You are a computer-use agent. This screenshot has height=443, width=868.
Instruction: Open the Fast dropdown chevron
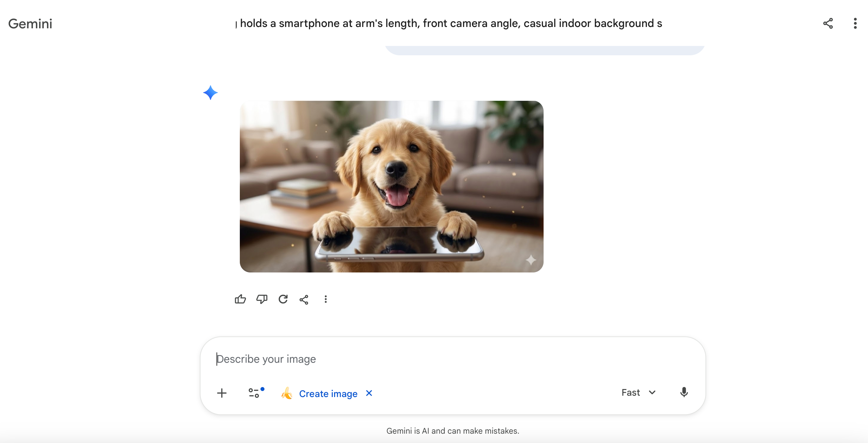coord(652,392)
